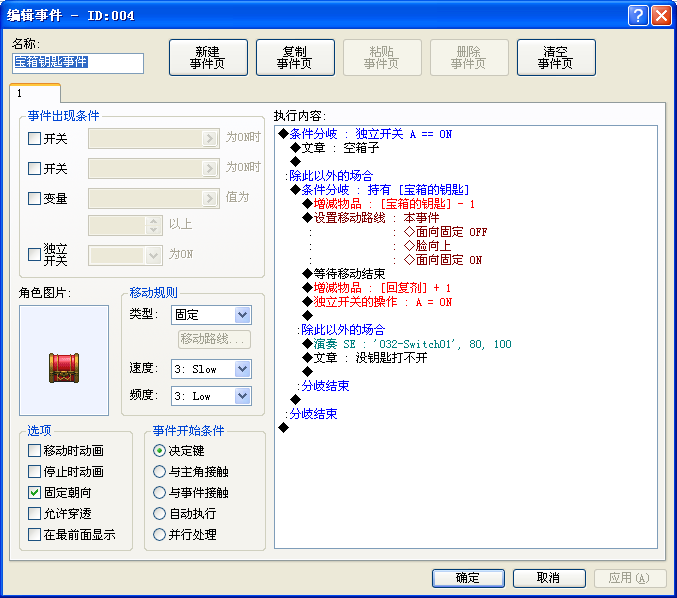Enable the second 开关 condition checkbox
The height and width of the screenshot is (598, 677).
point(34,168)
